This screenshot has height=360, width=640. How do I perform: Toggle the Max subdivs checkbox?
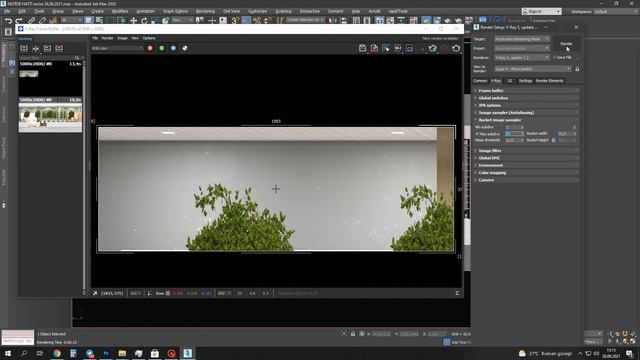[x=477, y=134]
